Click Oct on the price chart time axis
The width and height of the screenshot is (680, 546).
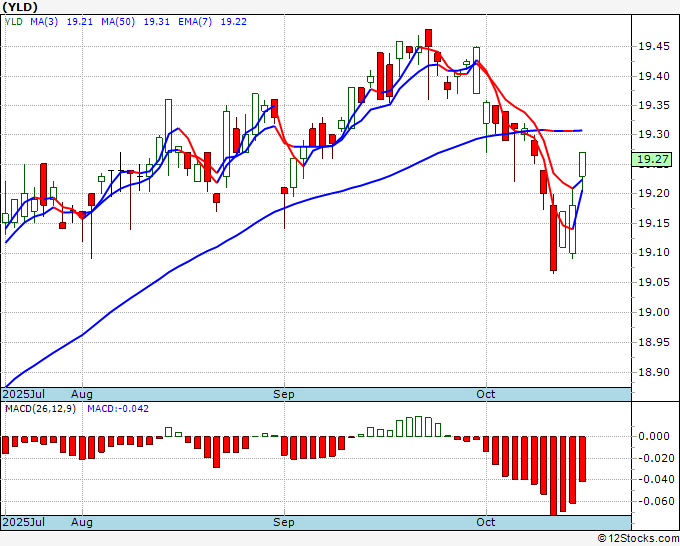[485, 394]
